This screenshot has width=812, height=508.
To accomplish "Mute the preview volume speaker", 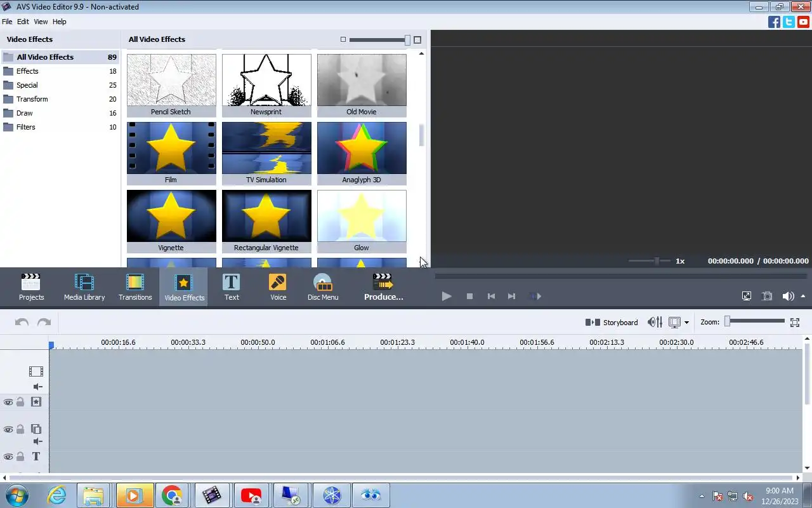I will tap(788, 296).
